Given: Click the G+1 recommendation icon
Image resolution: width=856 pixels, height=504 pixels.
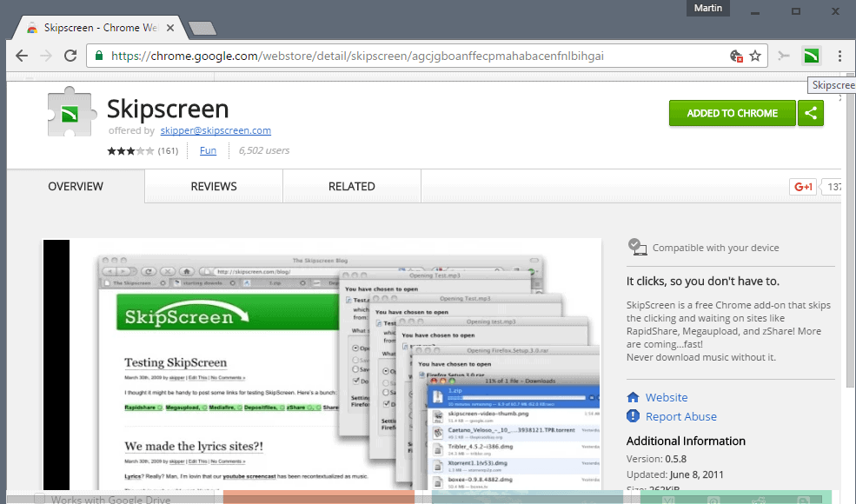Looking at the screenshot, I should click(802, 186).
